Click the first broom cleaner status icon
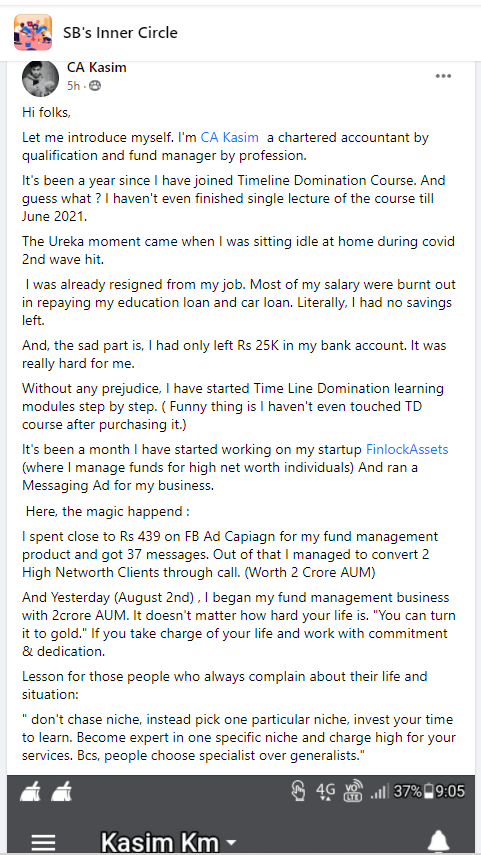The width and height of the screenshot is (481, 855). coord(31,792)
